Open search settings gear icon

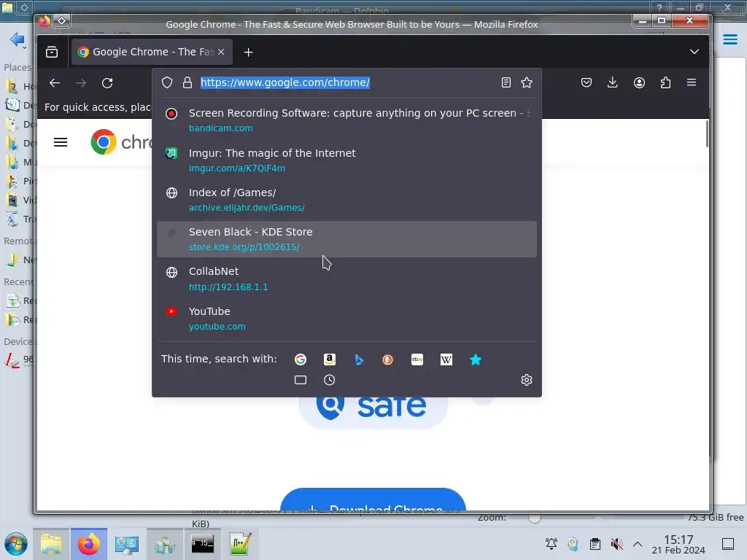[x=527, y=380]
